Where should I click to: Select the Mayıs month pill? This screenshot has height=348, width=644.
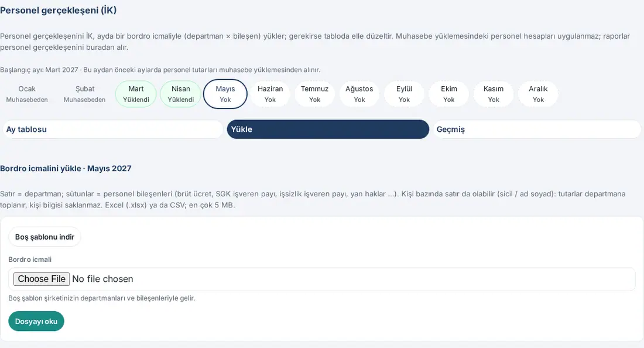click(225, 94)
